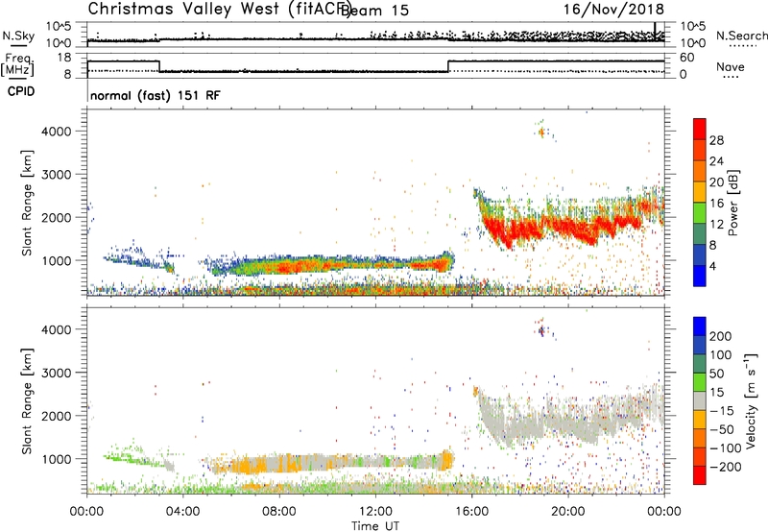Click the '16:00' time tick label
Screen dimensions: 768x532
pyautogui.click(x=471, y=512)
